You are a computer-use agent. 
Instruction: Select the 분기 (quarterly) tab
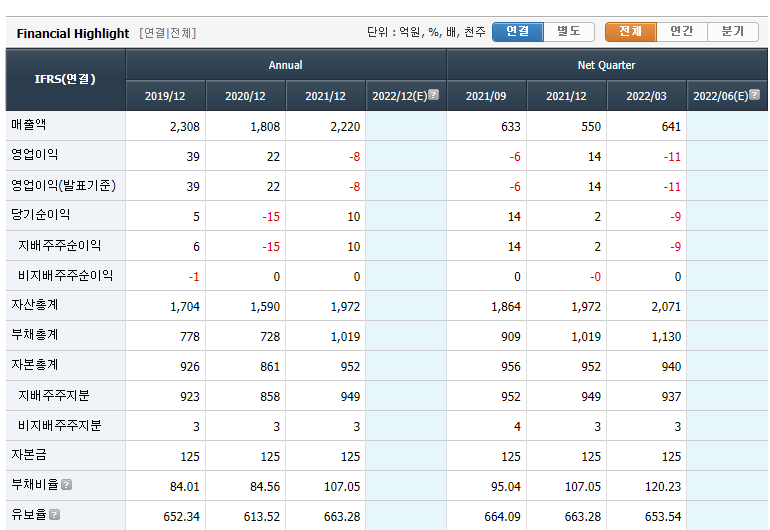click(733, 32)
